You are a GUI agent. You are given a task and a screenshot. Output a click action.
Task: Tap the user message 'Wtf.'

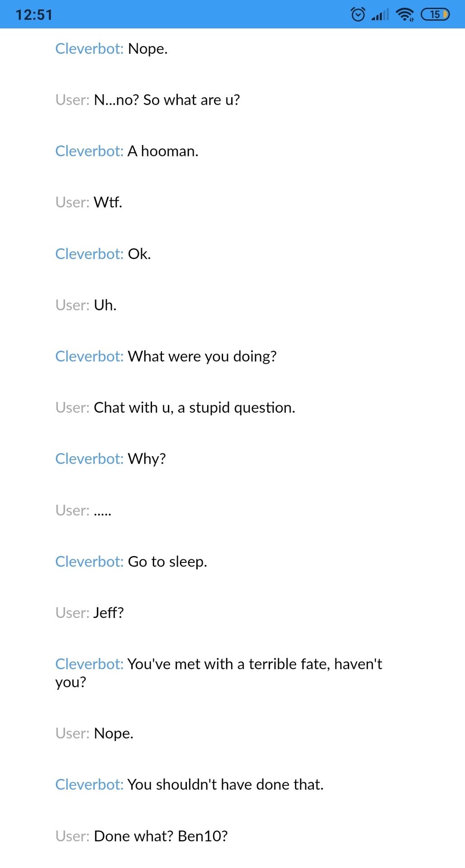click(89, 202)
